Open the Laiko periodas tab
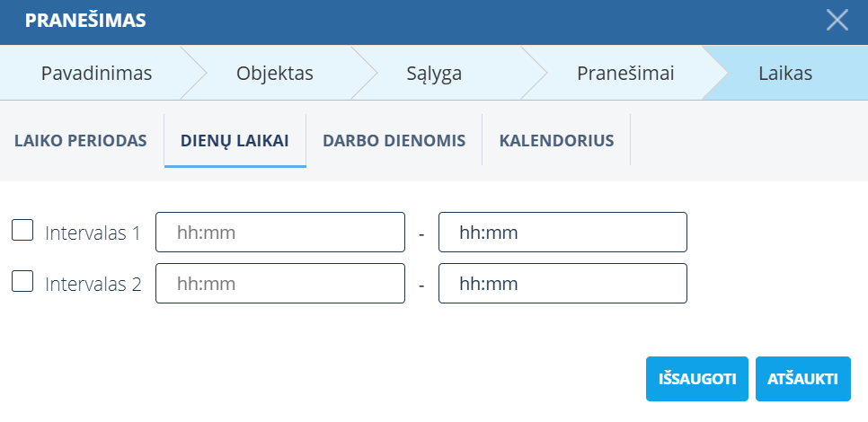The height and width of the screenshot is (422, 868). click(80, 141)
